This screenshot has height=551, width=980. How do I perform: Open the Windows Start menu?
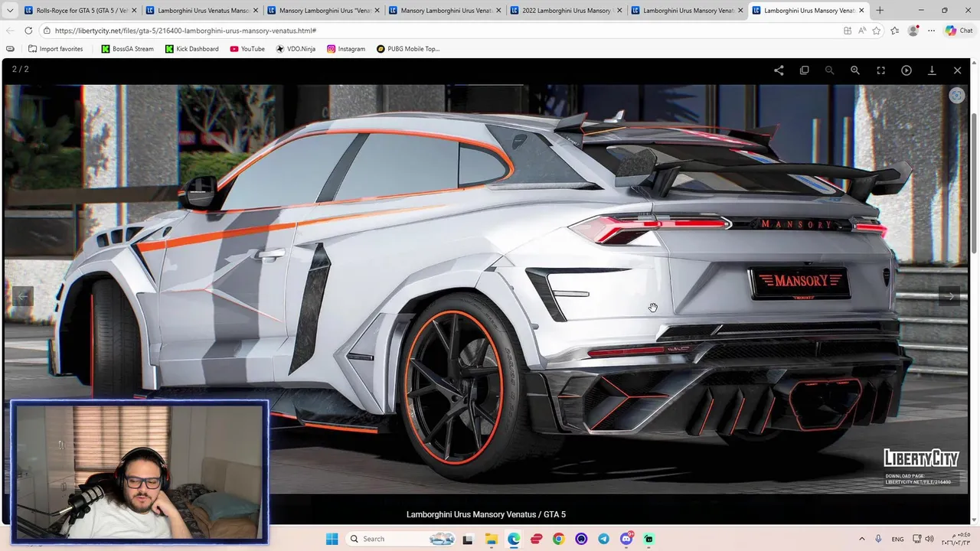click(x=332, y=539)
